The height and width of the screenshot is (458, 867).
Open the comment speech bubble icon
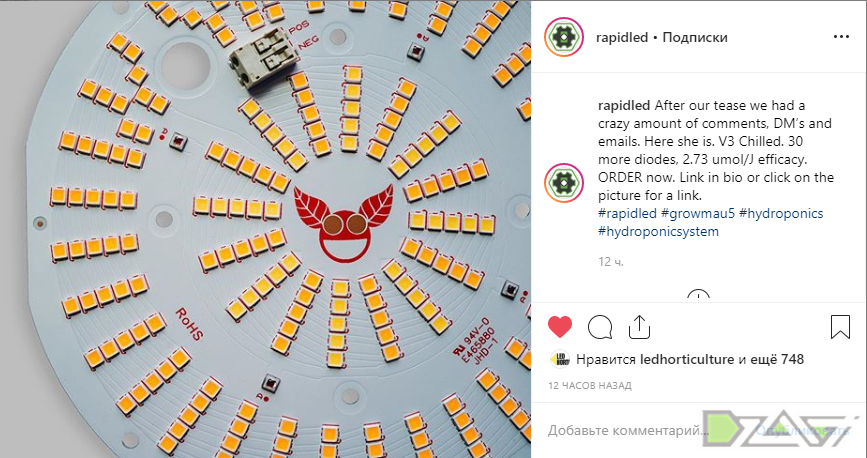coord(600,327)
